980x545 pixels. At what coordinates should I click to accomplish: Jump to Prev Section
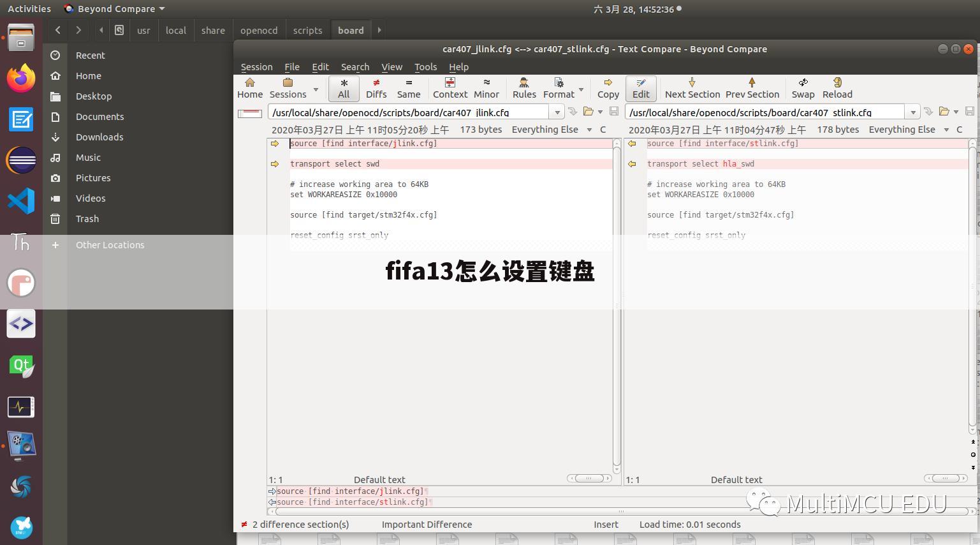752,88
